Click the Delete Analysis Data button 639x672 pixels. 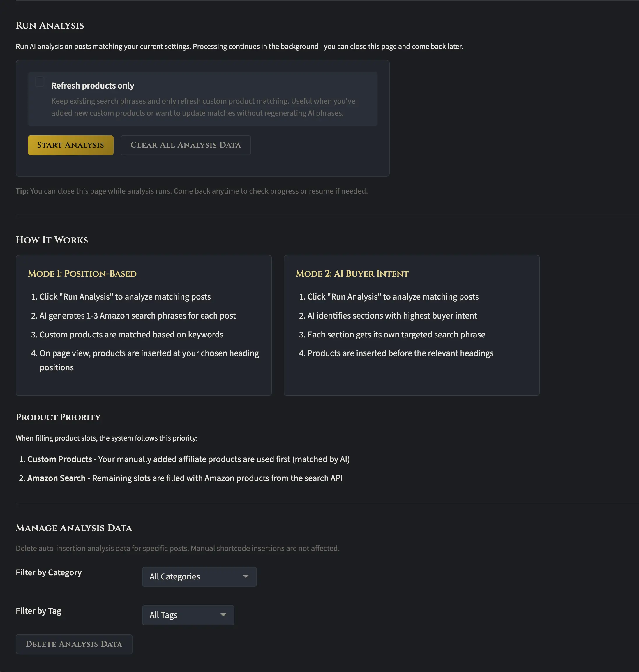pyautogui.click(x=74, y=644)
